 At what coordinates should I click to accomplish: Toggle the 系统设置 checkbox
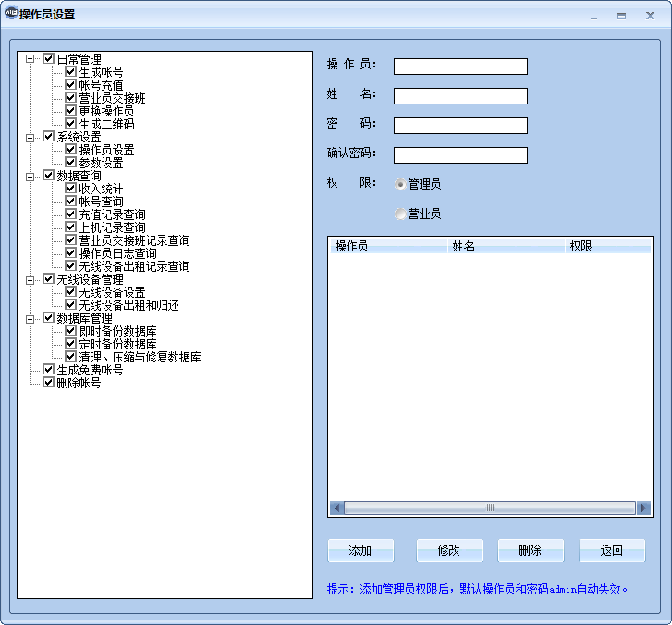[x=48, y=137]
